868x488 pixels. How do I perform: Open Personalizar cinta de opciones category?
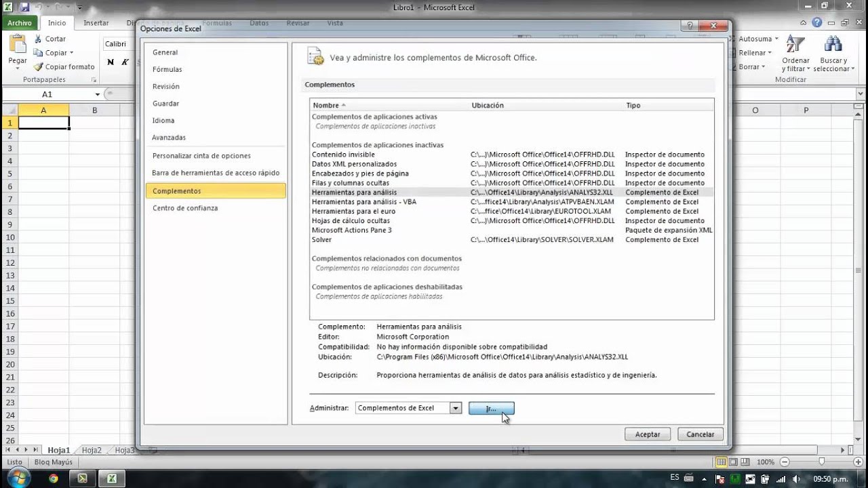pos(216,156)
